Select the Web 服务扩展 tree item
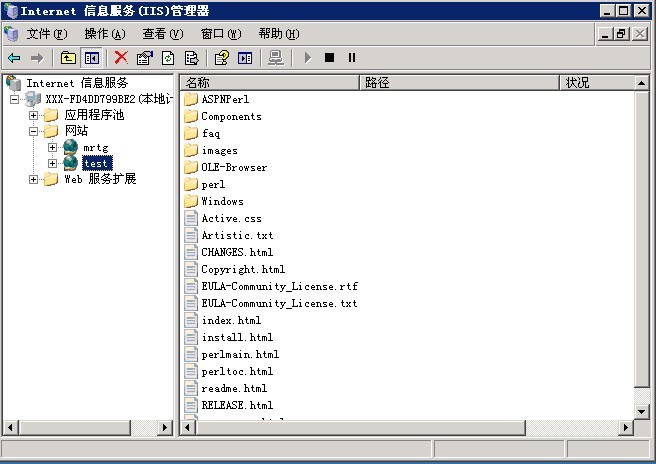 coord(100,179)
